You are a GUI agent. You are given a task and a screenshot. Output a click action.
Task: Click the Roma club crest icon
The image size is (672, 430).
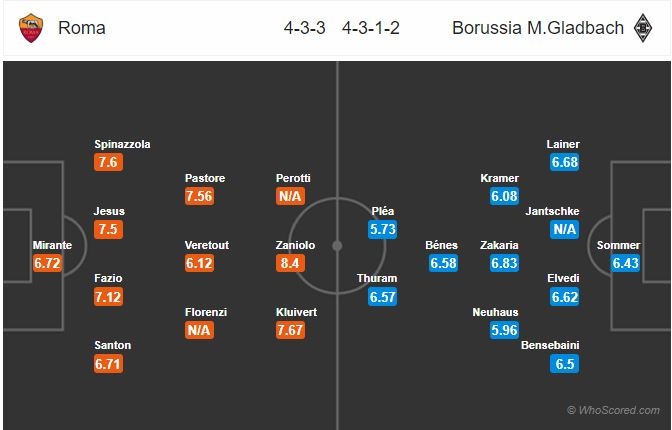point(31,28)
